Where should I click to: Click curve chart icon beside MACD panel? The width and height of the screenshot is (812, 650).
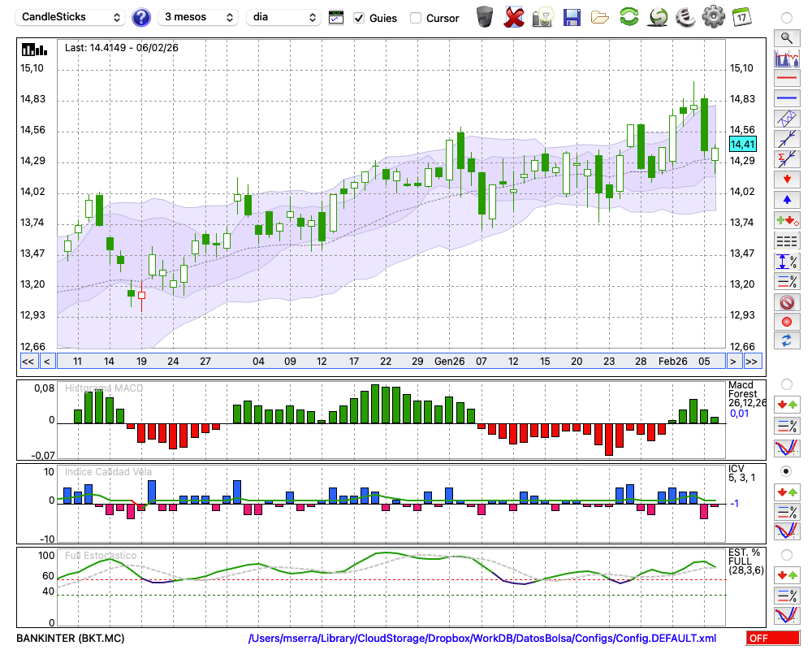click(787, 448)
